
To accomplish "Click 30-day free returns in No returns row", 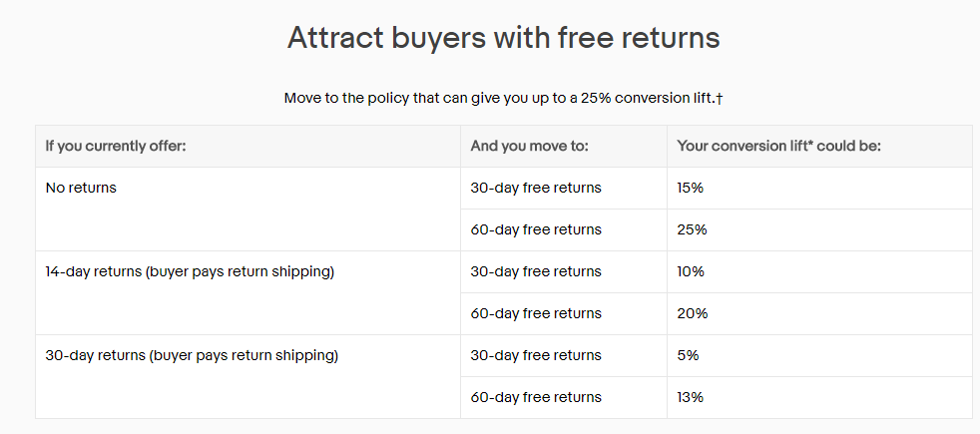I will tap(536, 188).
